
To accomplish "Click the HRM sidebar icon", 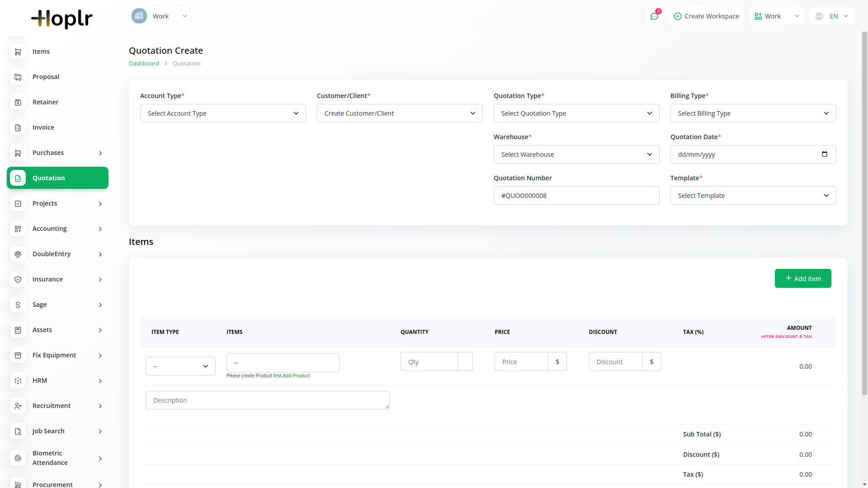I will click(18, 380).
